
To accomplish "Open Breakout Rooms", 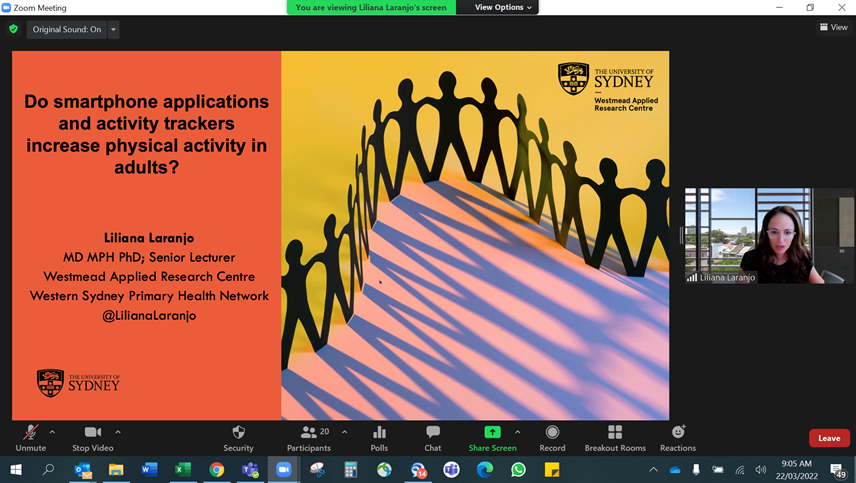I will [x=615, y=438].
